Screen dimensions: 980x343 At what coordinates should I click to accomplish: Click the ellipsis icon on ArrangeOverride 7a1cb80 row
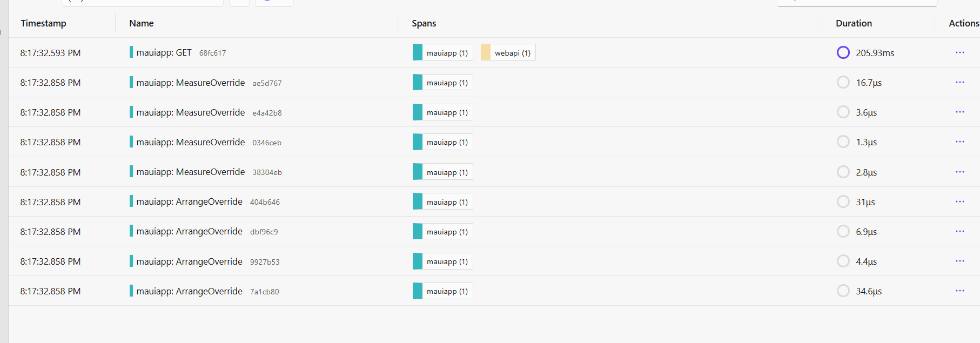click(x=960, y=291)
